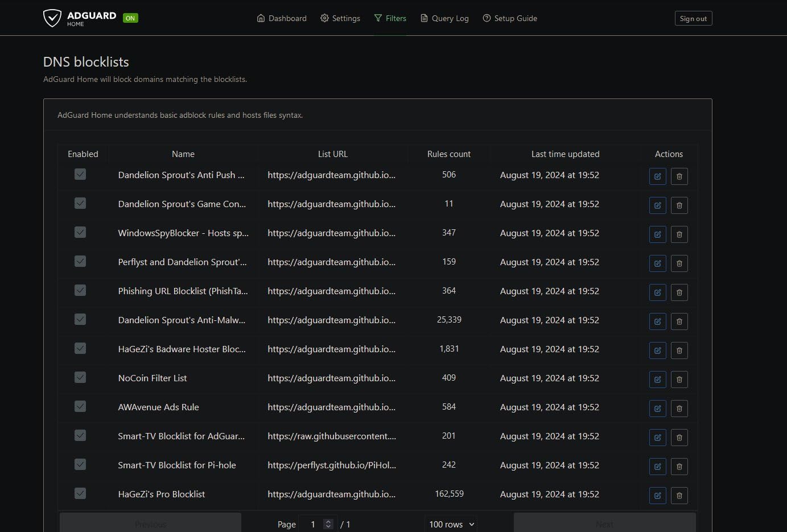Delete the AWAvenue Ads Rule list
Image resolution: width=787 pixels, height=532 pixels.
coord(679,409)
